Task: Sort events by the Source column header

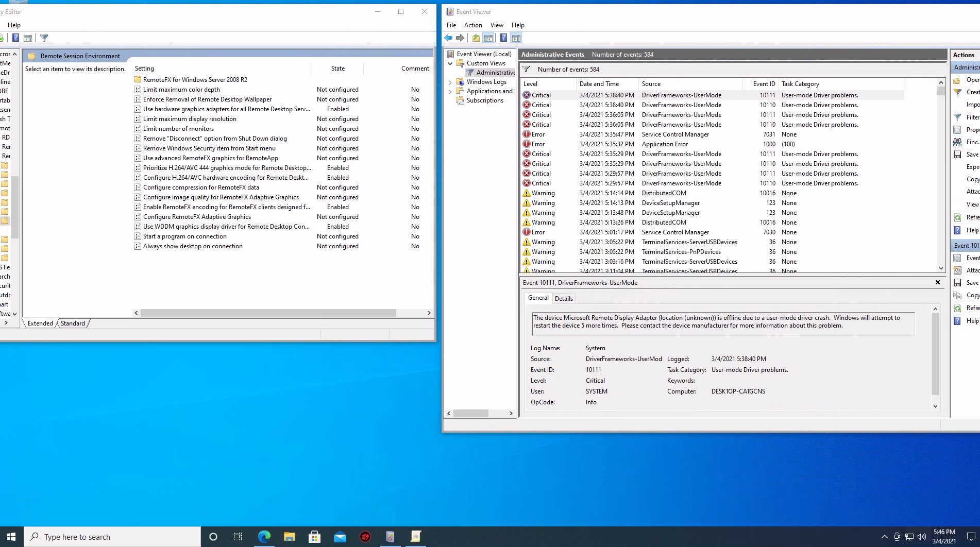Action: (690, 84)
